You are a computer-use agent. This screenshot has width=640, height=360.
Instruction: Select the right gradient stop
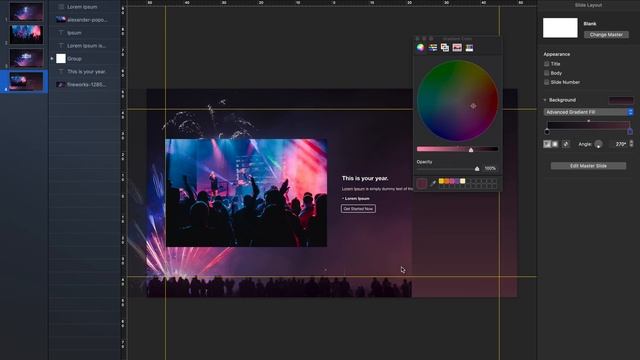tap(630, 131)
